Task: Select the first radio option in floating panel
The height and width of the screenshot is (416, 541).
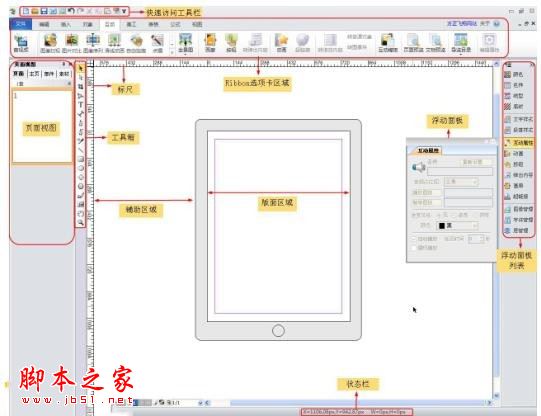Action: pyautogui.click(x=440, y=215)
